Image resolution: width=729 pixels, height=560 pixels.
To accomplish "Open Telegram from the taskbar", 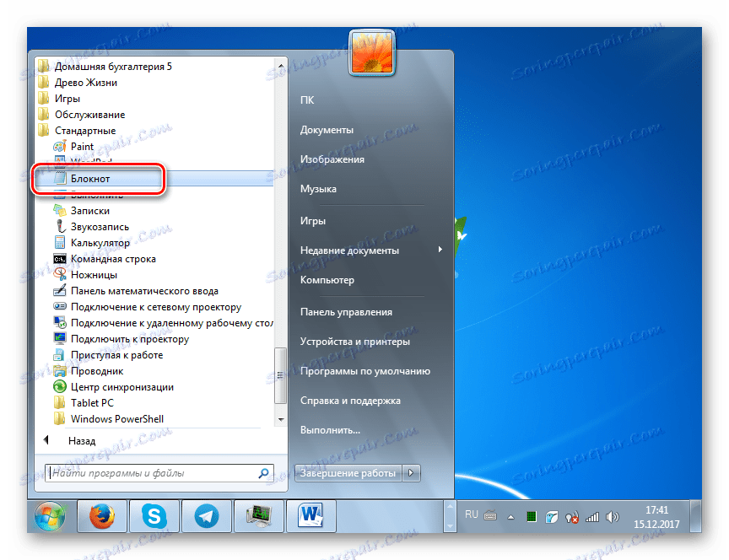I will point(207,516).
